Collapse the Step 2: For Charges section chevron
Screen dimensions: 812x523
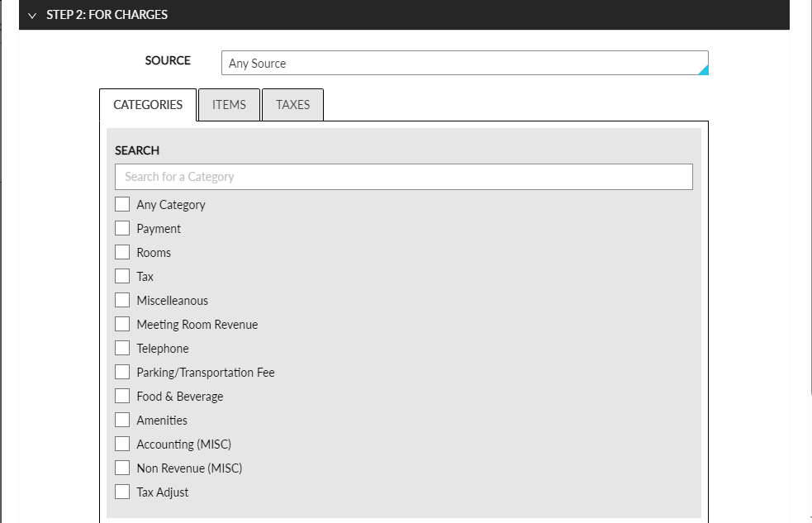click(32, 16)
